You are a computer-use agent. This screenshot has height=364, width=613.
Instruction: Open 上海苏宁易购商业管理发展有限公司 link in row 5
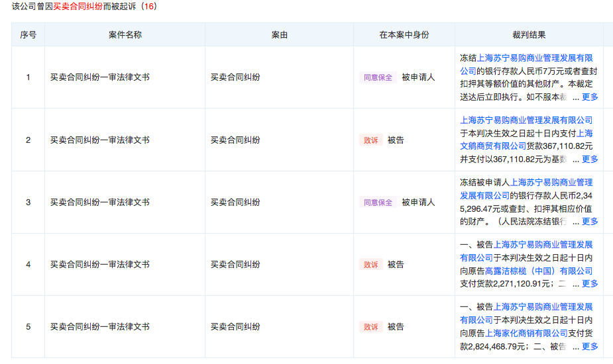(x=543, y=307)
